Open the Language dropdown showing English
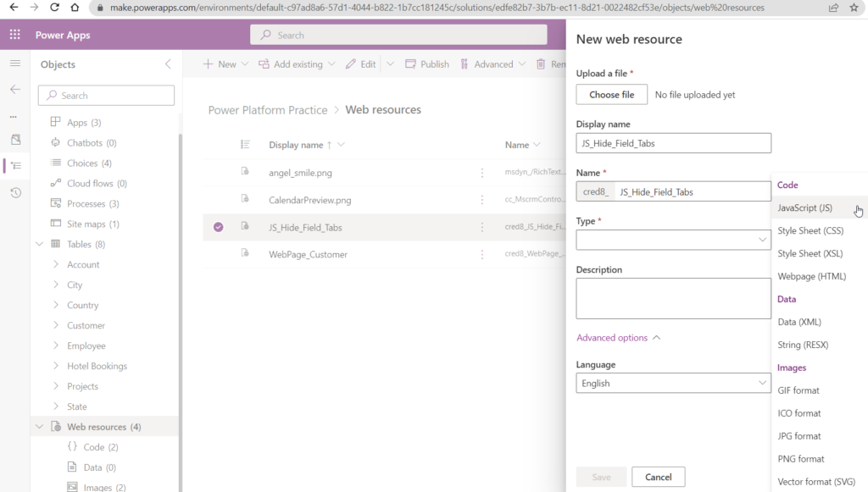 click(672, 383)
